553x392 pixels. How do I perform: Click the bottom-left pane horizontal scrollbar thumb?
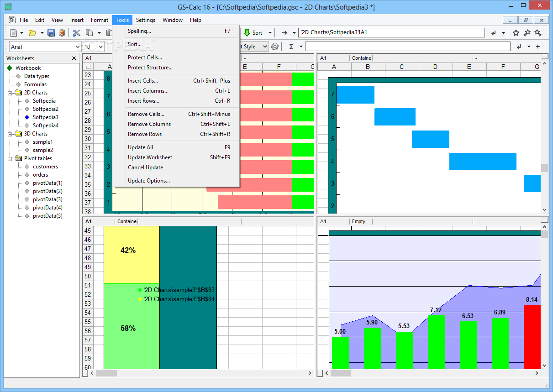pos(106,373)
